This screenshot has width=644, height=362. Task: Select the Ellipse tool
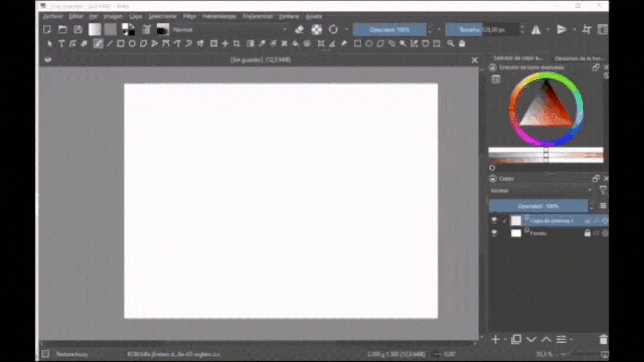[132, 44]
